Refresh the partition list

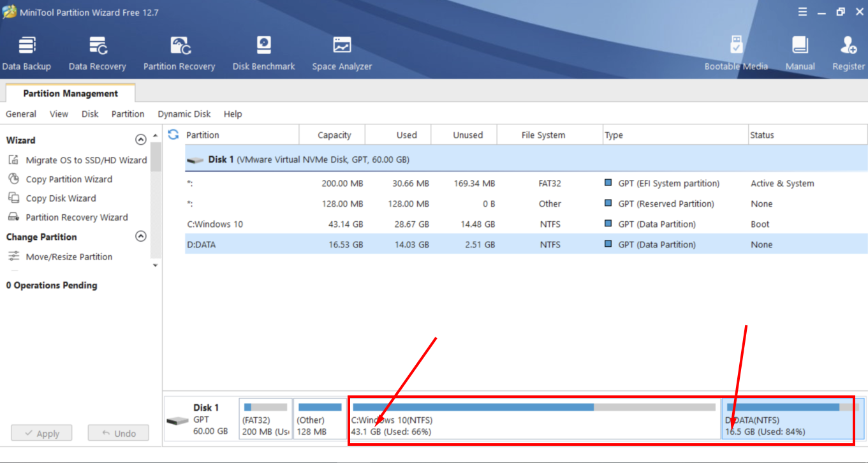click(x=172, y=135)
